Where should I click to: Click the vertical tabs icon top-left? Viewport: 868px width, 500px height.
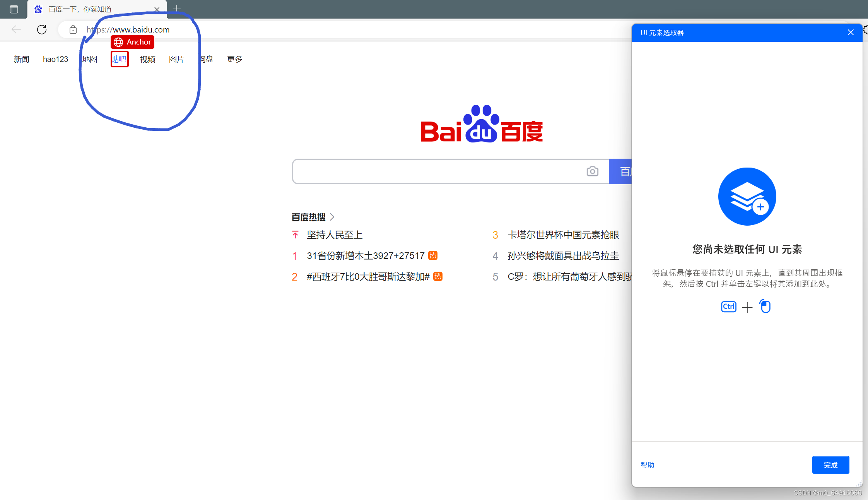click(x=14, y=9)
